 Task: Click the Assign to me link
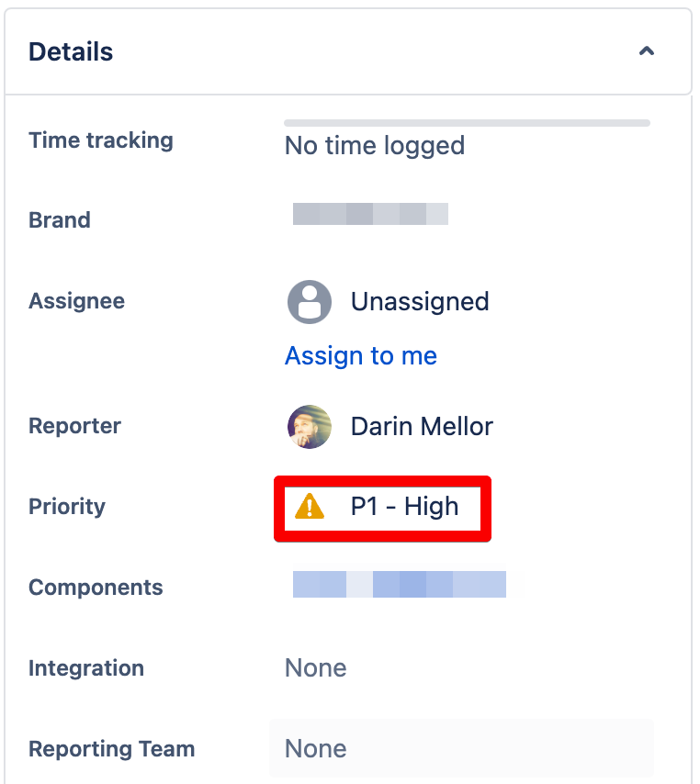[x=361, y=356]
